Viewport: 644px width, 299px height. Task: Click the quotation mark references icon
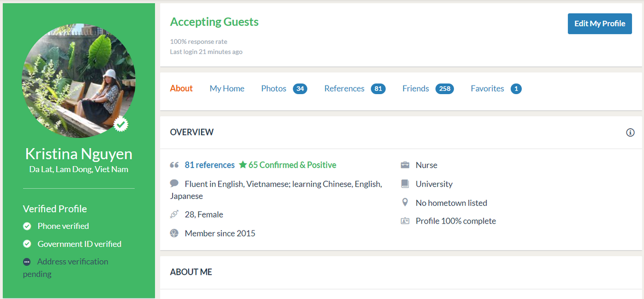click(x=175, y=165)
